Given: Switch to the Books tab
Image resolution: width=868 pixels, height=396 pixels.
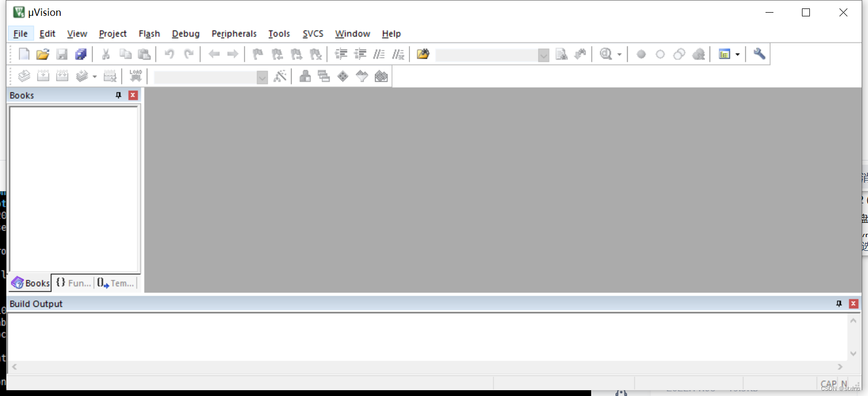Looking at the screenshot, I should [31, 283].
